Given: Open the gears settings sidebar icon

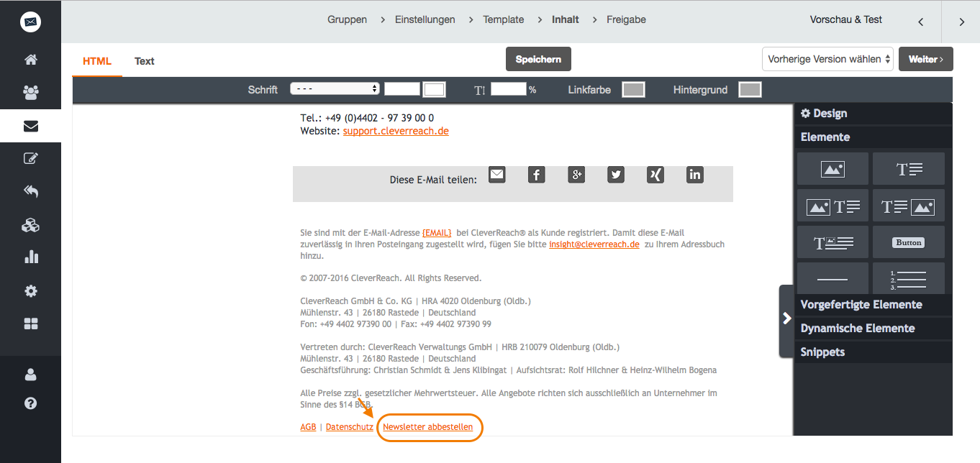Looking at the screenshot, I should point(30,291).
